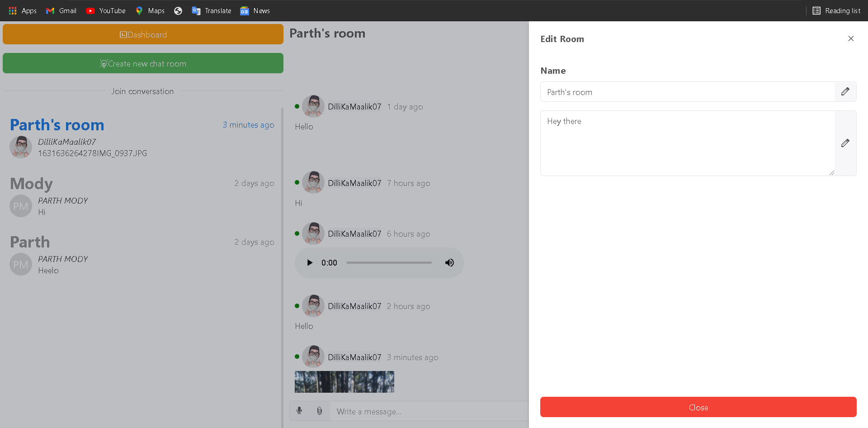Click avatar on the 6 hours ago message
This screenshot has height=428, width=868.
313,233
